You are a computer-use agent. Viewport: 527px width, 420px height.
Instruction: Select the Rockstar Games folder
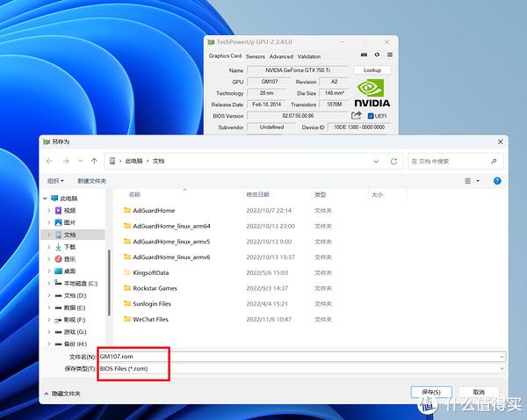[x=155, y=288]
